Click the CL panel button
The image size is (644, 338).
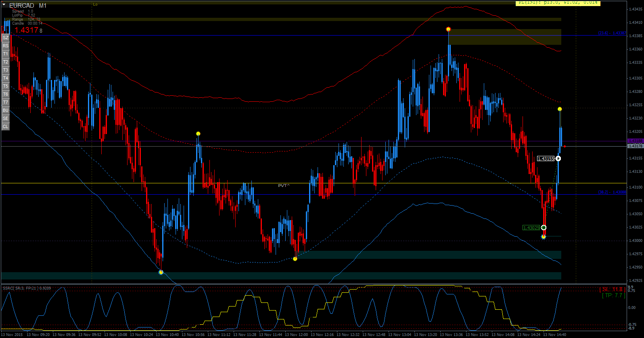coord(6,126)
